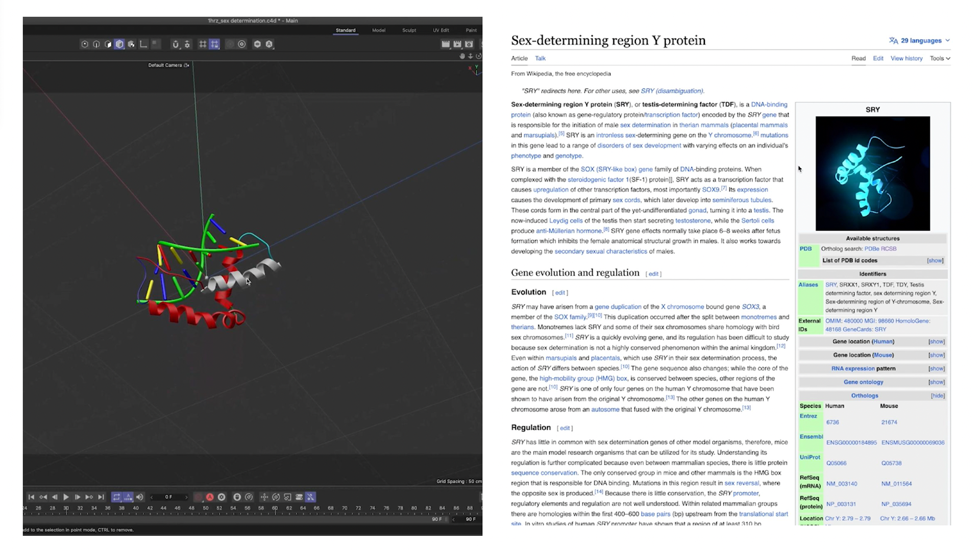This screenshot has height=550, width=980.
Task: Click the viewport zoom arrows icon
Action: coord(471,56)
